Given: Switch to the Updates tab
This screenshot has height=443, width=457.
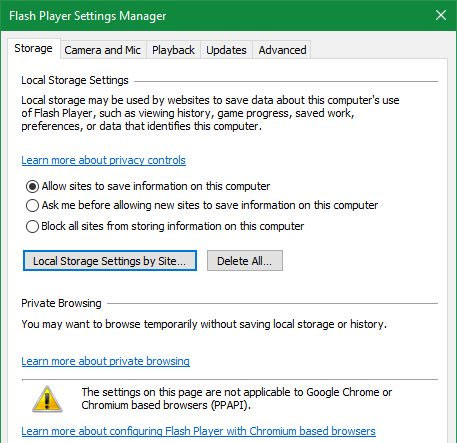Looking at the screenshot, I should (x=226, y=50).
